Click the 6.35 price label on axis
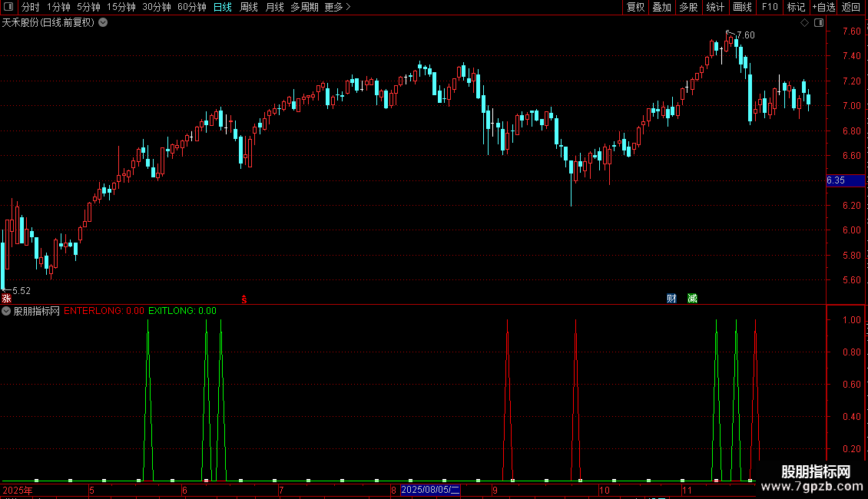Screen dimensions: 868x499 point(845,180)
